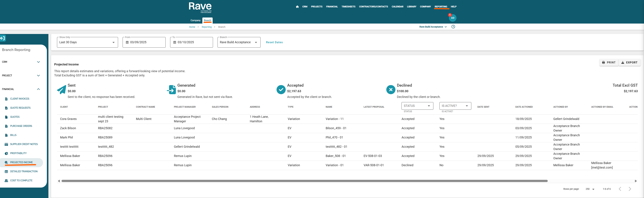
Task: Click the Supplier Credit Notes card icon
Action: [x=6, y=144]
